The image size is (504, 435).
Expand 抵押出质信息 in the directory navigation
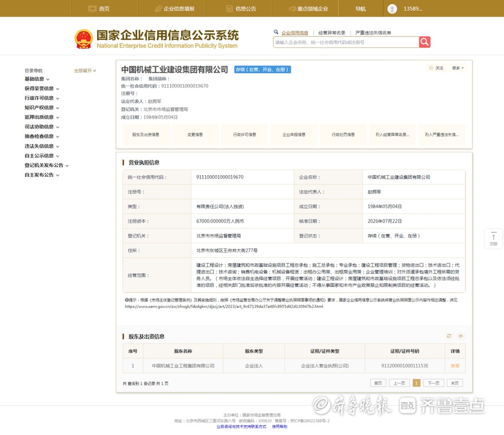[x=42, y=117]
